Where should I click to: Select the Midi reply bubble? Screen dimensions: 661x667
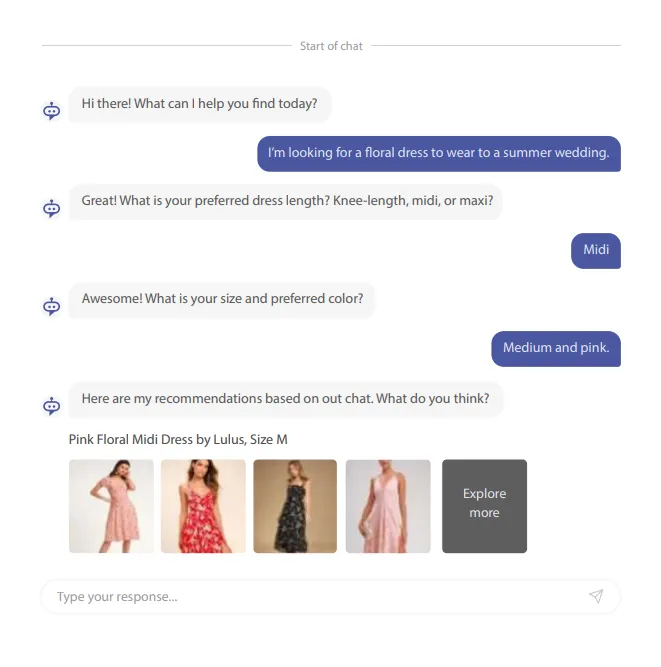pos(596,251)
